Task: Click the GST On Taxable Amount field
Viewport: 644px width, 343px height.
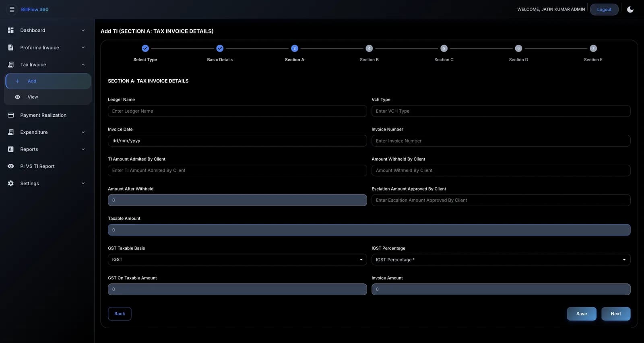Action: click(237, 289)
